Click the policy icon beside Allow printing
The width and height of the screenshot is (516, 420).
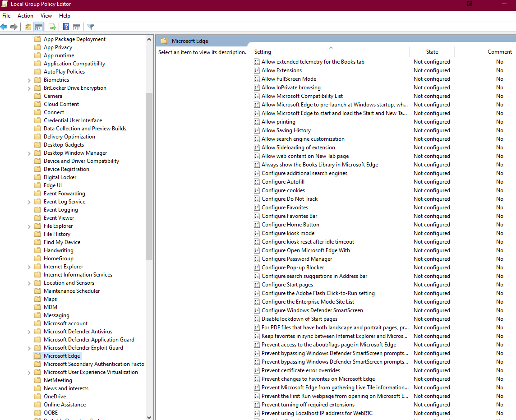pos(257,122)
